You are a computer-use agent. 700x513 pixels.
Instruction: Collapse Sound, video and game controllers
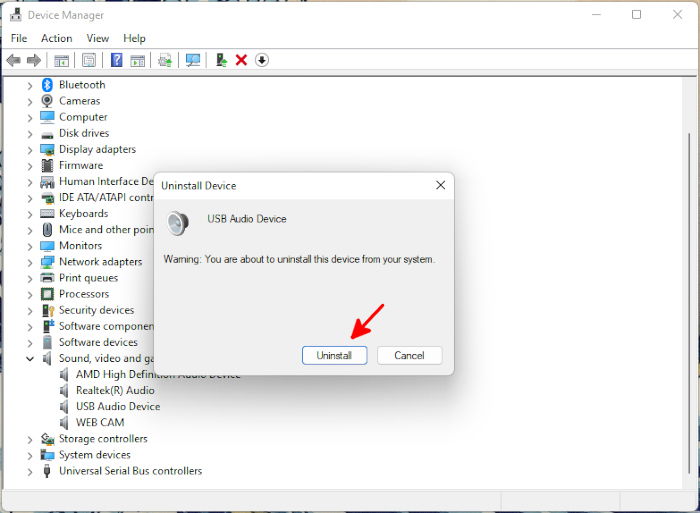tap(30, 359)
